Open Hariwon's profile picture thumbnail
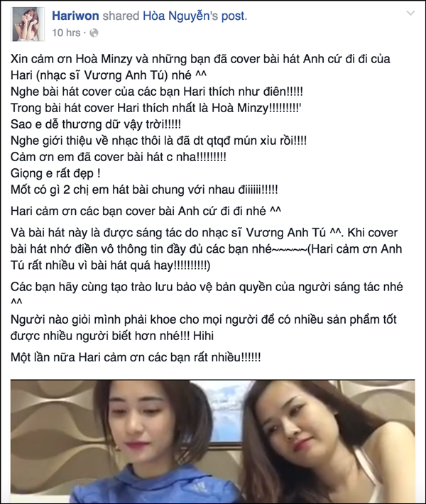426x504 pixels. tap(28, 24)
